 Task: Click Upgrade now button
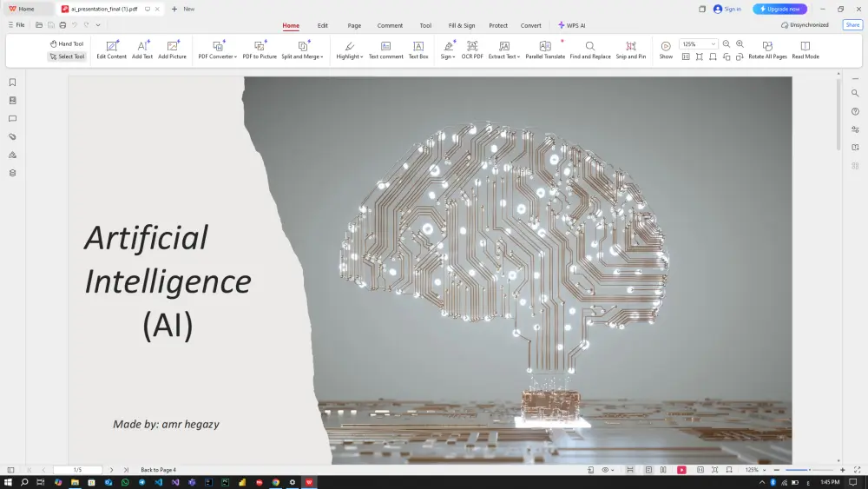tap(780, 9)
